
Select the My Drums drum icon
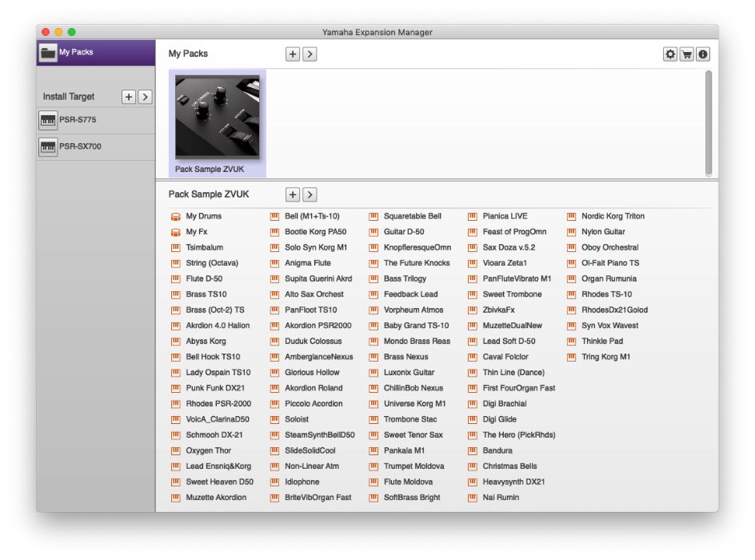pos(176,217)
